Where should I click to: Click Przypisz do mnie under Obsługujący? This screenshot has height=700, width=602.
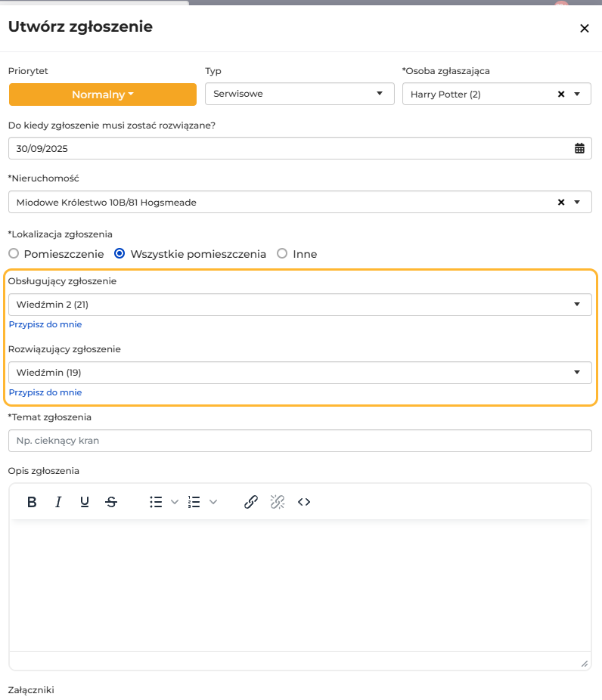coord(45,324)
